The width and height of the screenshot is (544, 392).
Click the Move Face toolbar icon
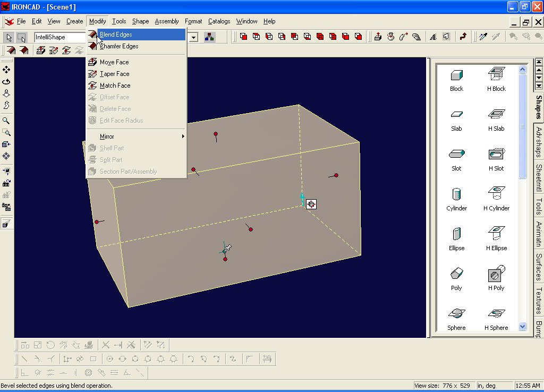(40, 50)
